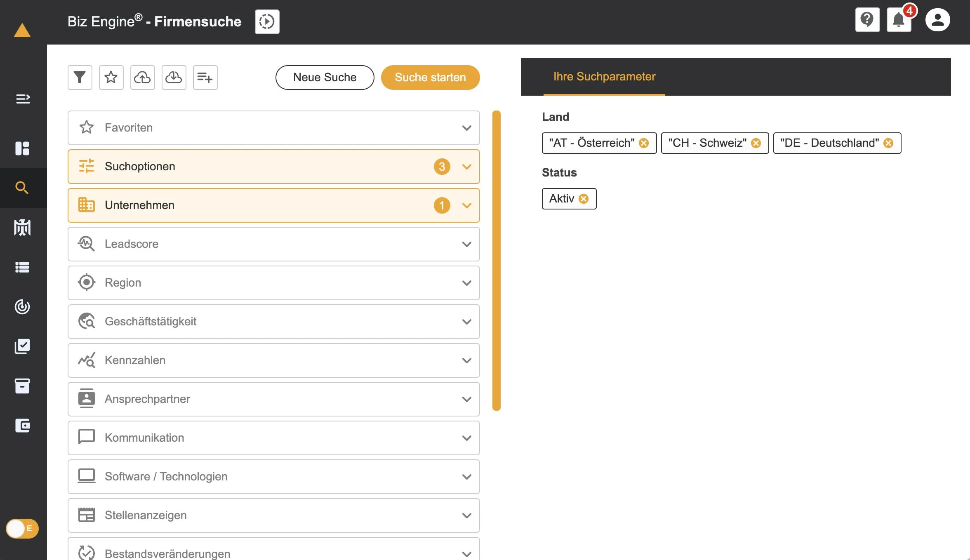This screenshot has height=560, width=970.
Task: Expand the Leadscore section
Action: tap(273, 244)
